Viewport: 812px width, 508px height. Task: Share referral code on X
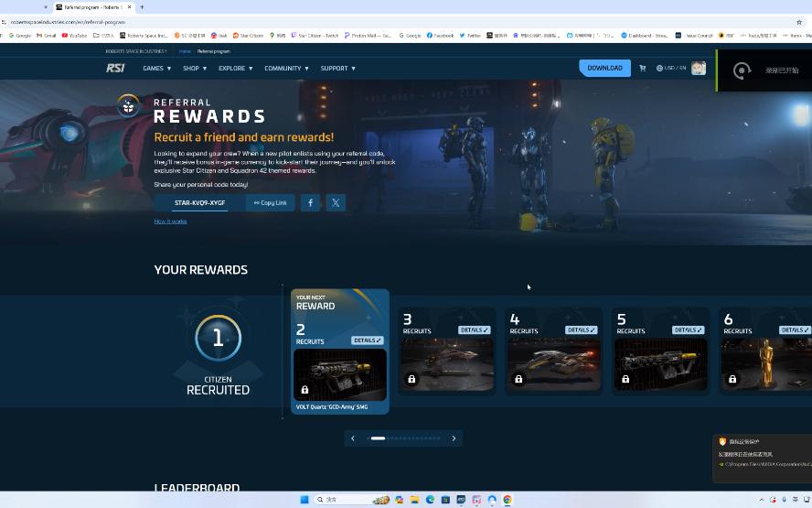click(x=336, y=202)
